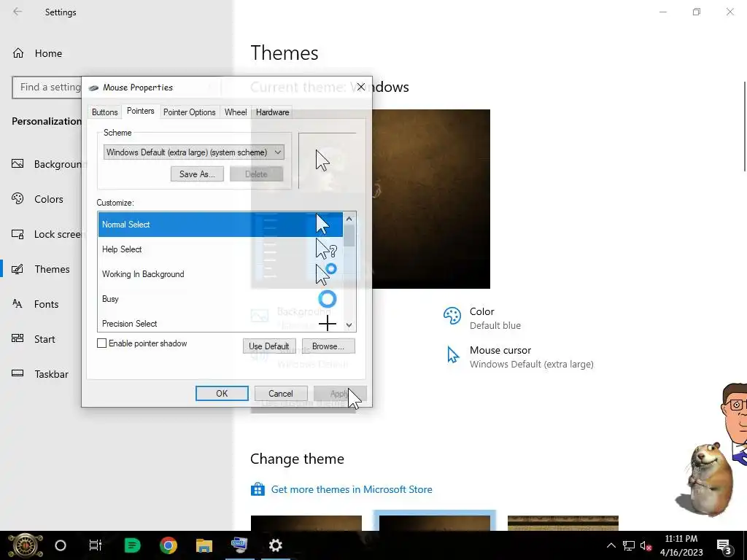Open Taskbar settings icon in sidebar
Image resolution: width=747 pixels, height=560 pixels.
tap(18, 373)
